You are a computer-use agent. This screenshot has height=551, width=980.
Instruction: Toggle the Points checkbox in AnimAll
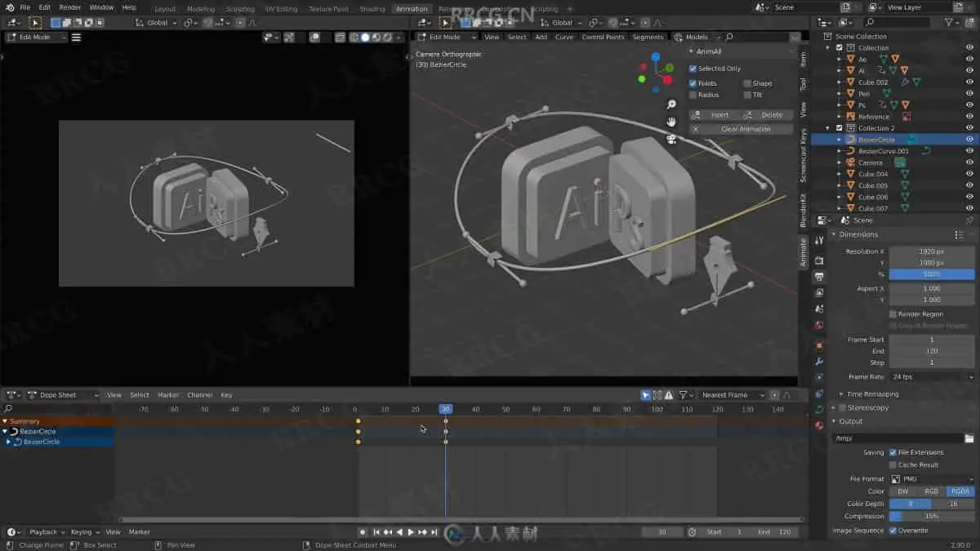click(693, 83)
